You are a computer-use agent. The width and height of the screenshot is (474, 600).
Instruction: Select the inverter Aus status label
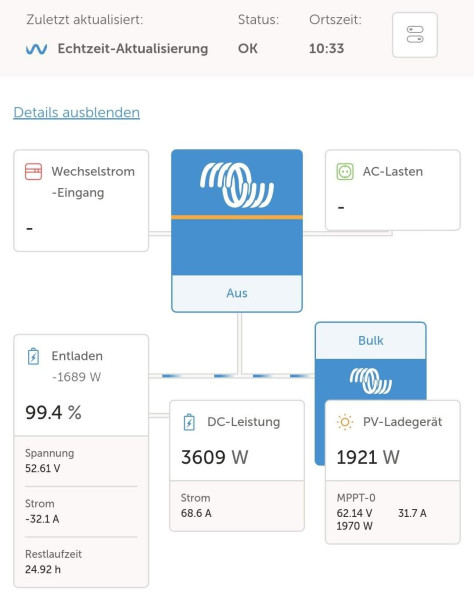(x=237, y=293)
